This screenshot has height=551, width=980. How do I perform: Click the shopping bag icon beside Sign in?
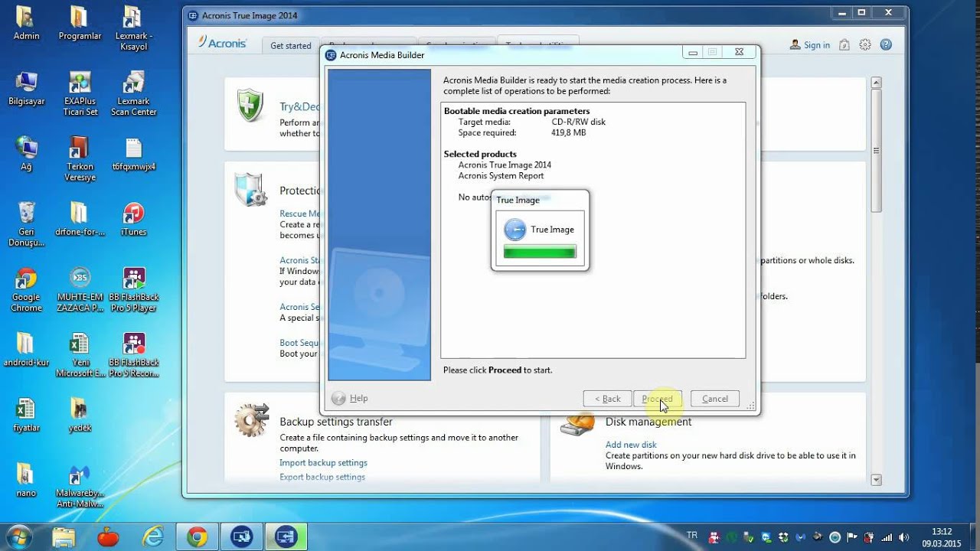(844, 45)
